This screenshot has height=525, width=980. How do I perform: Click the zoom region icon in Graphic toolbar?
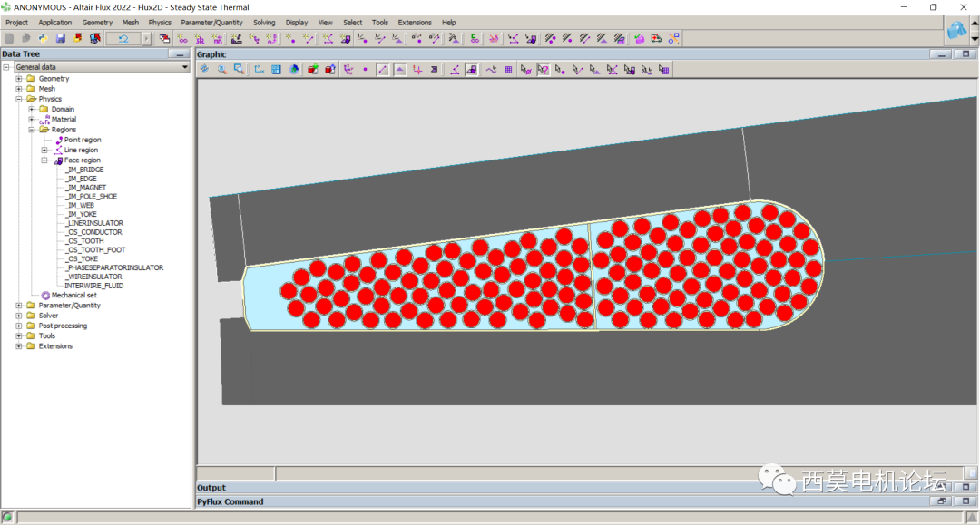239,69
